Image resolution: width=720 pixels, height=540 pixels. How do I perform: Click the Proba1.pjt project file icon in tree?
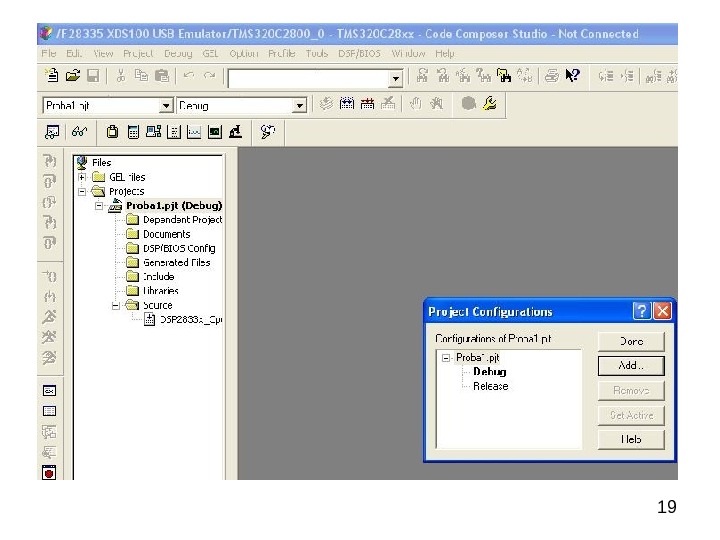click(x=115, y=206)
